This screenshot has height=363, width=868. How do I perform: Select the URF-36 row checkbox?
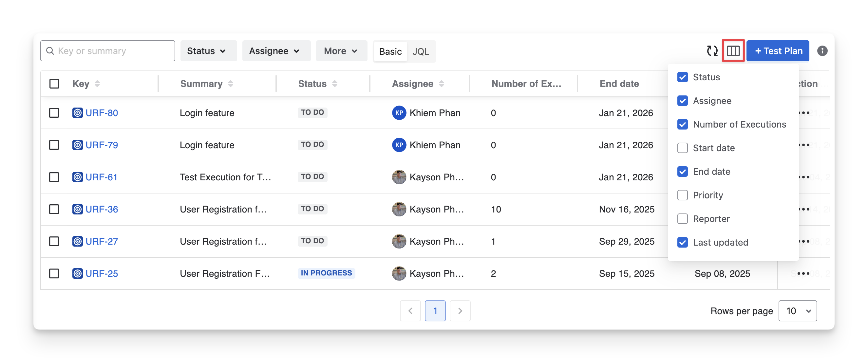(54, 209)
